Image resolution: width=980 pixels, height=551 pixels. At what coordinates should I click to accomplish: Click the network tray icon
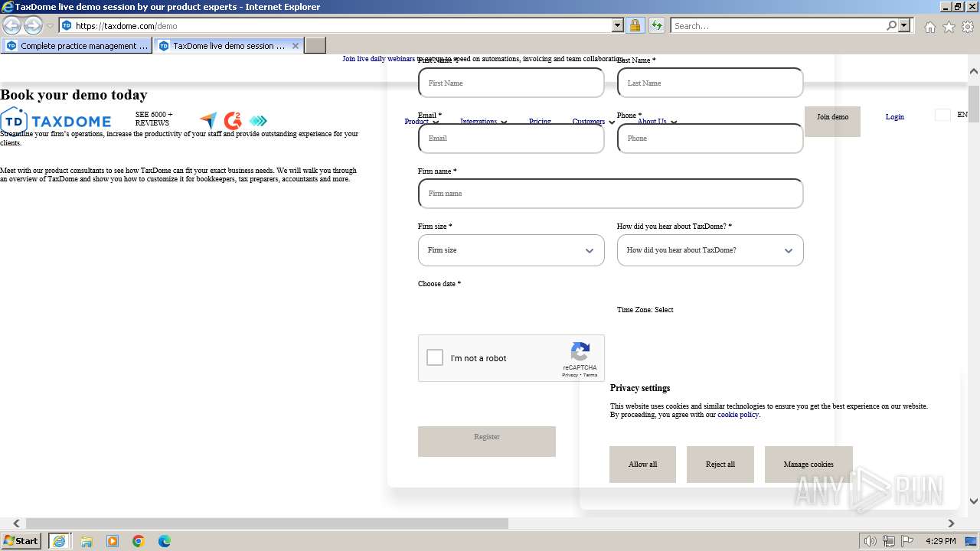(x=889, y=541)
